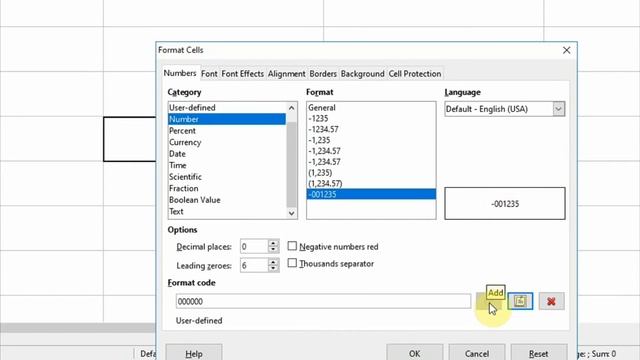This screenshot has width=640, height=360.
Task: Select the Number category
Action: pyautogui.click(x=227, y=119)
